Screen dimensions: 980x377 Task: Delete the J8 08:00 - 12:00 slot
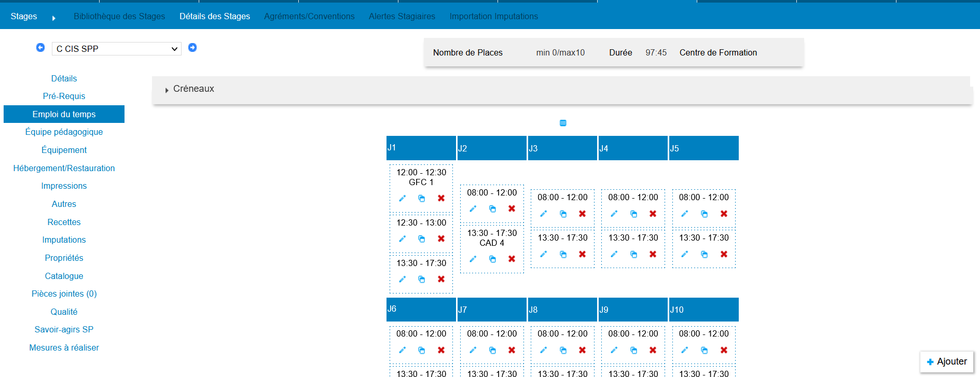click(582, 350)
